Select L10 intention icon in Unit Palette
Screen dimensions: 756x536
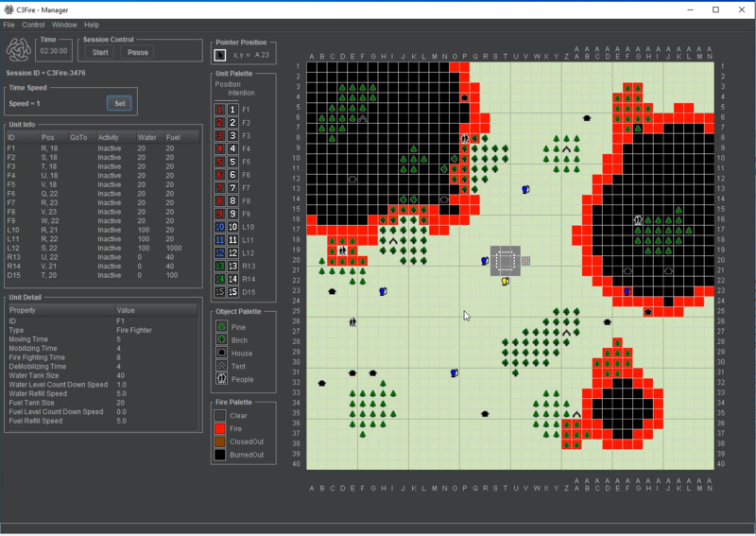[232, 227]
